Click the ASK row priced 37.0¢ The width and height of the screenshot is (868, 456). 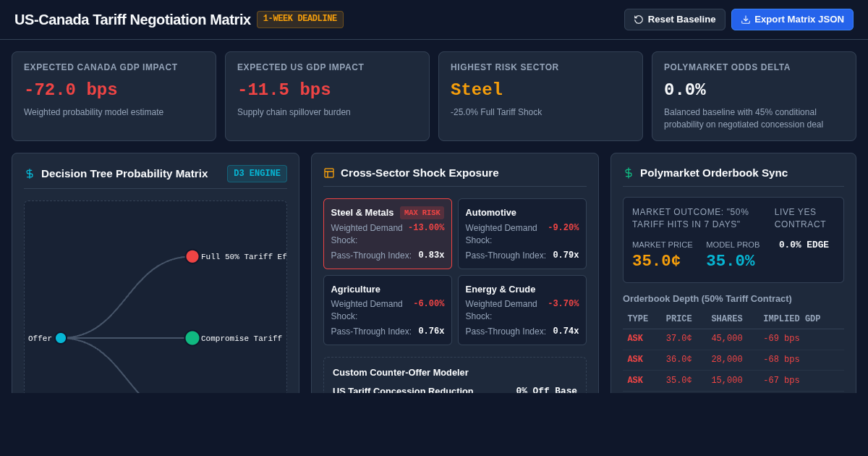[733, 339]
